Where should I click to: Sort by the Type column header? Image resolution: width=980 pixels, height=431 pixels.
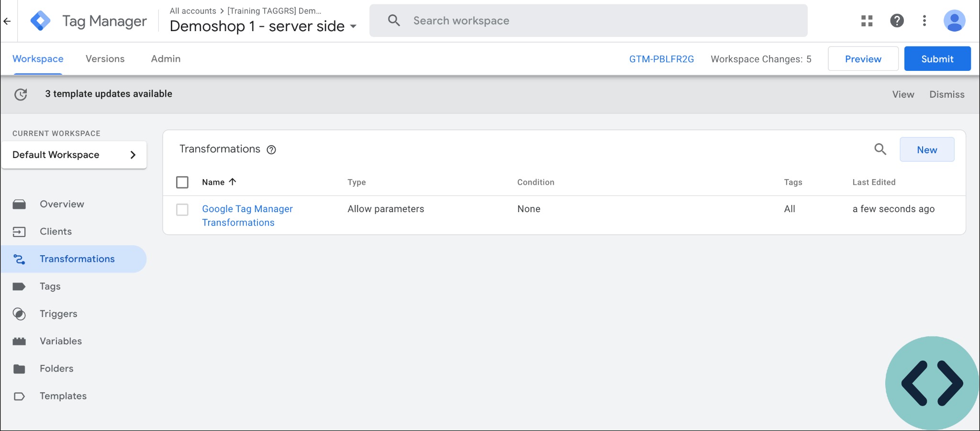[356, 182]
